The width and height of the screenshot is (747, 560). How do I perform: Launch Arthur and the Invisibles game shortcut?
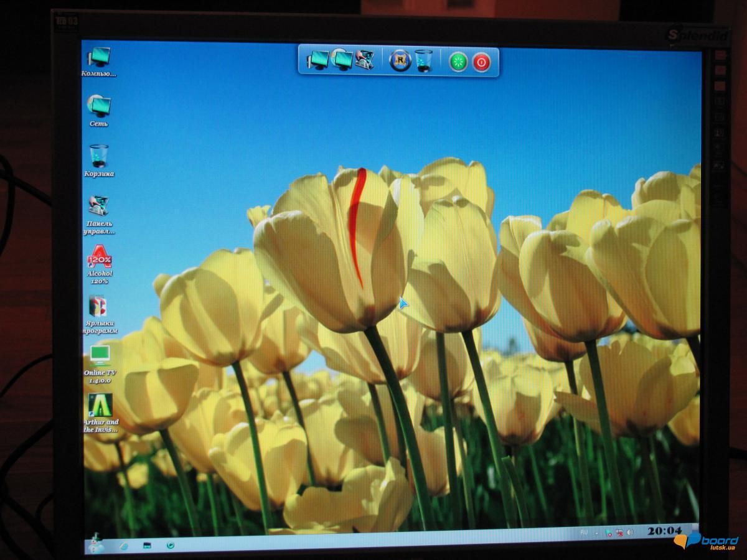coord(100,405)
